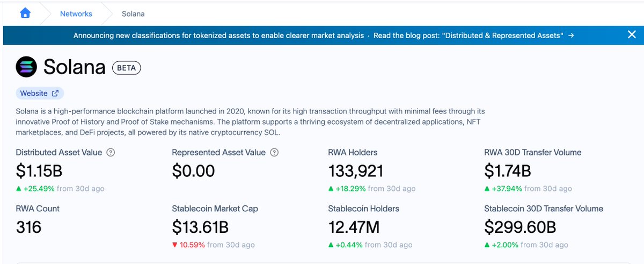Click the +25.49% change indicator

(34, 189)
